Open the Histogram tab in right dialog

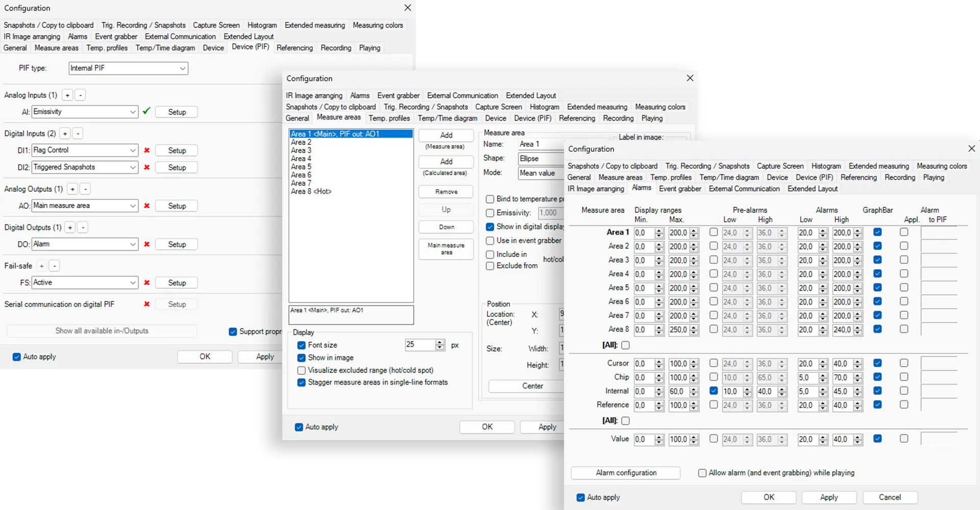[826, 166]
